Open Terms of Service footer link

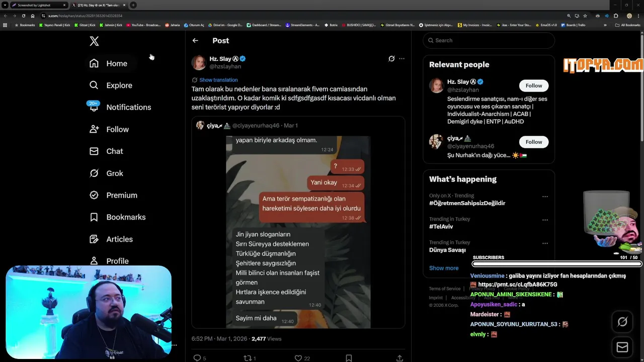[x=445, y=289]
